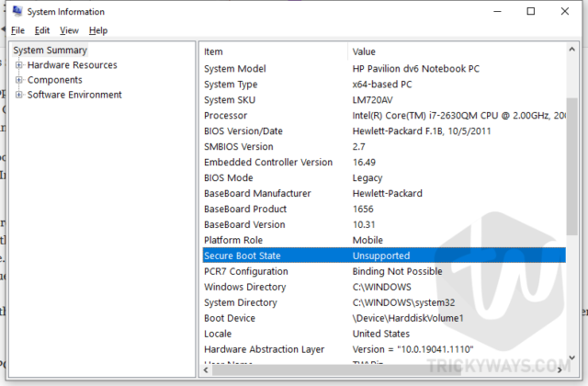Screen dimensions: 588x386
Task: Select the Hardware Abstraction Layer row
Action: tap(384, 349)
